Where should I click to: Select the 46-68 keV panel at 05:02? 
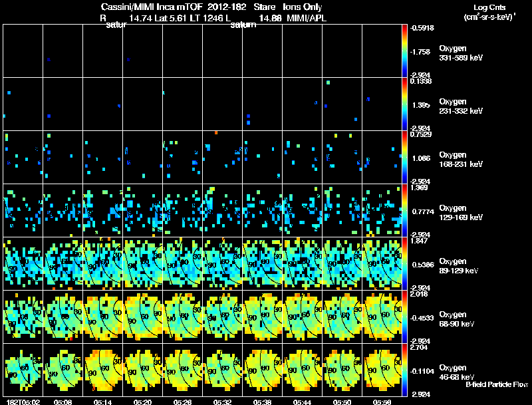tap(23, 370)
